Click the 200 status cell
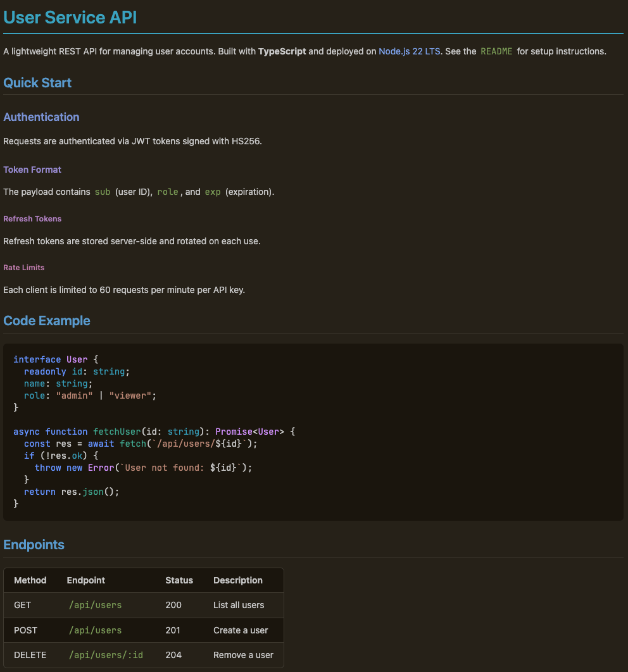628x672 pixels. click(173, 605)
